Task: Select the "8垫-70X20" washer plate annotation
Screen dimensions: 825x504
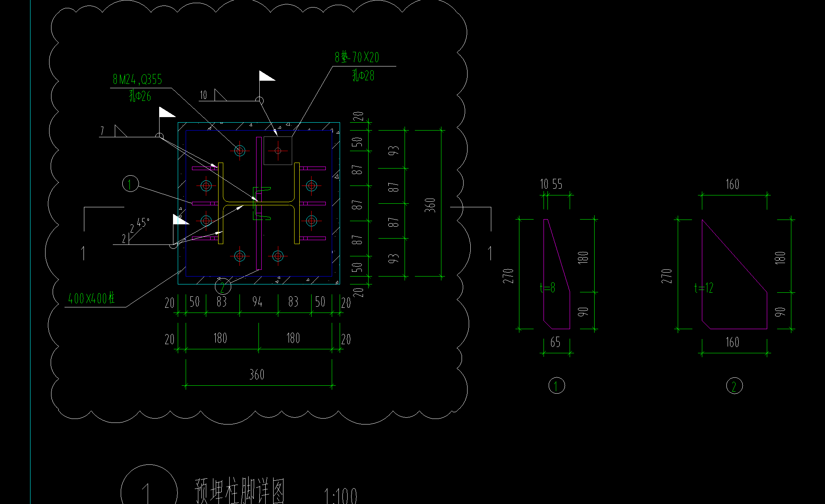Action: (357, 57)
